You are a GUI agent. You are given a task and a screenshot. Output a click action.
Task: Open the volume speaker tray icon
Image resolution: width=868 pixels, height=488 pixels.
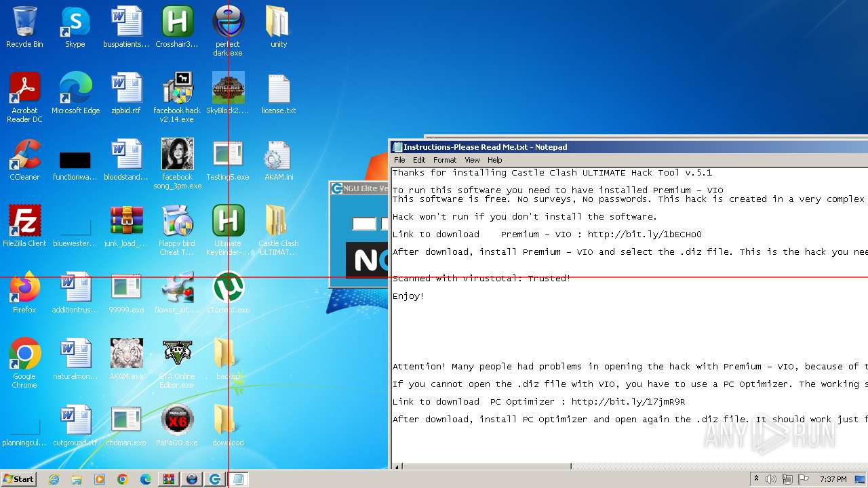tap(771, 479)
